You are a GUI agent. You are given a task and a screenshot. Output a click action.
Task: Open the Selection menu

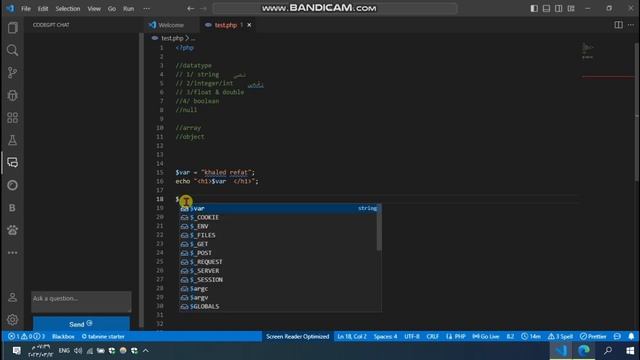pos(68,8)
